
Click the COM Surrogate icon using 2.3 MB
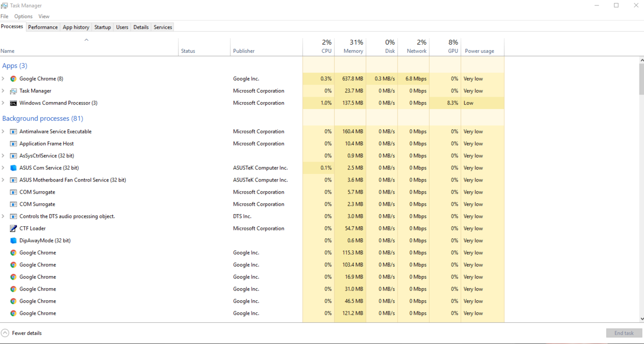click(14, 204)
